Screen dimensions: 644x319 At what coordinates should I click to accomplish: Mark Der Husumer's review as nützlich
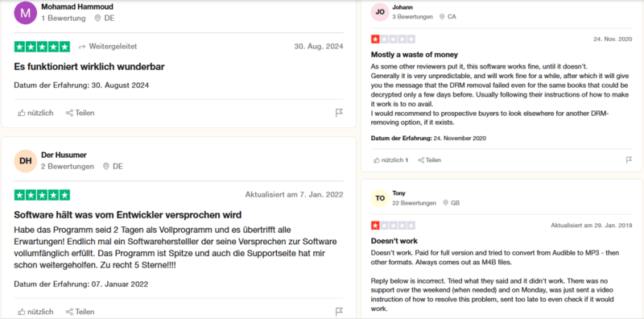[35, 312]
